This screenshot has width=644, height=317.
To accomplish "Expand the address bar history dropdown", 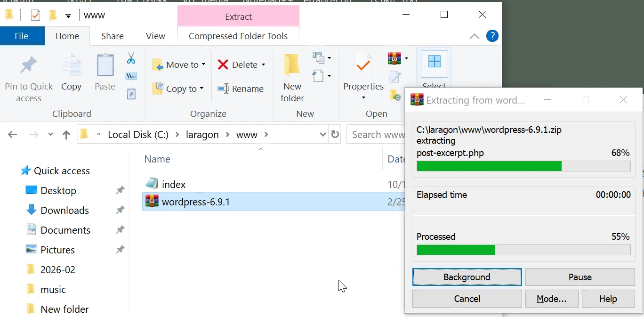I will tap(323, 135).
